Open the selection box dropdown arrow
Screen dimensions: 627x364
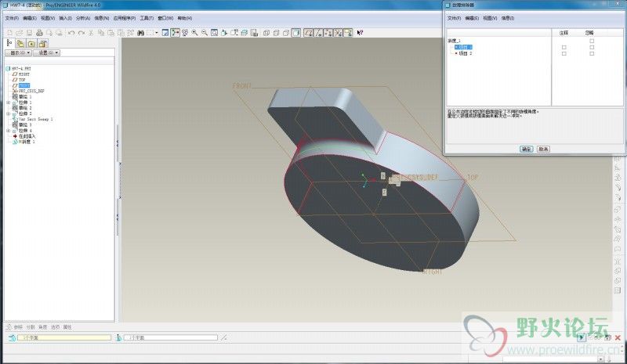[156, 33]
